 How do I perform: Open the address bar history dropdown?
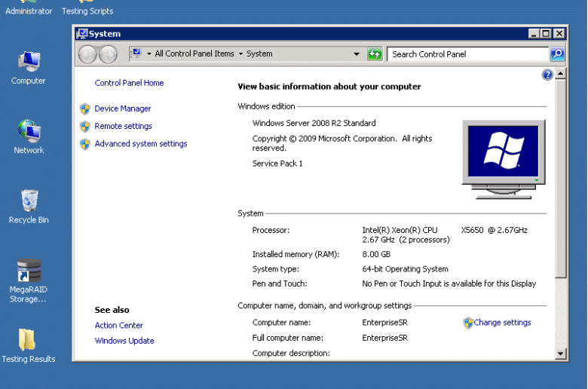[x=357, y=54]
